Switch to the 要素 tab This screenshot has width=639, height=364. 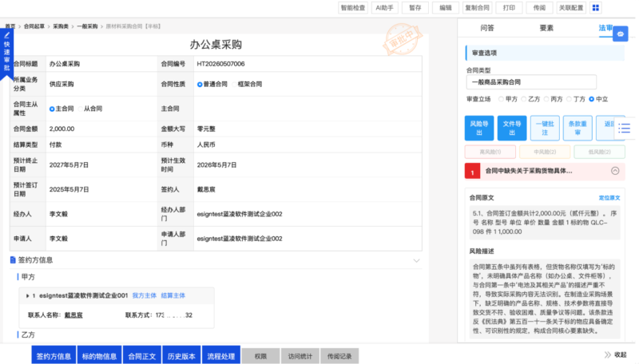546,28
